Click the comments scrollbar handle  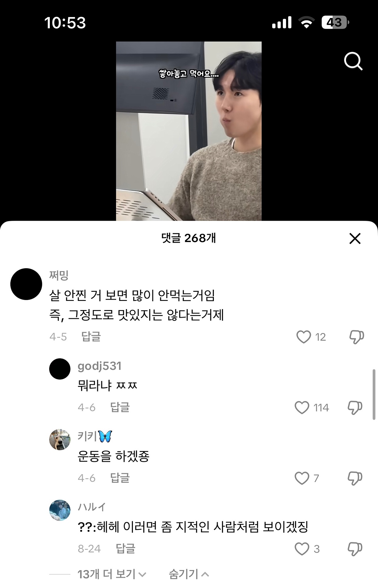(x=374, y=394)
